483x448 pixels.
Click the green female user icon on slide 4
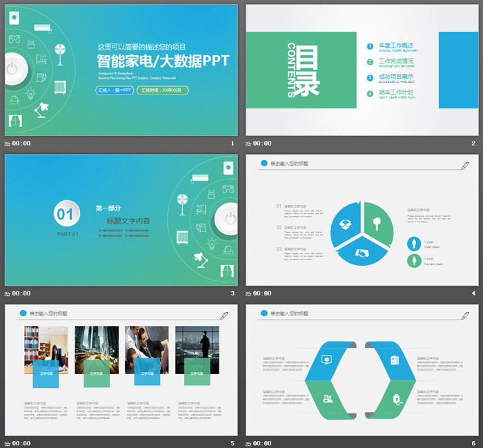[x=414, y=261]
